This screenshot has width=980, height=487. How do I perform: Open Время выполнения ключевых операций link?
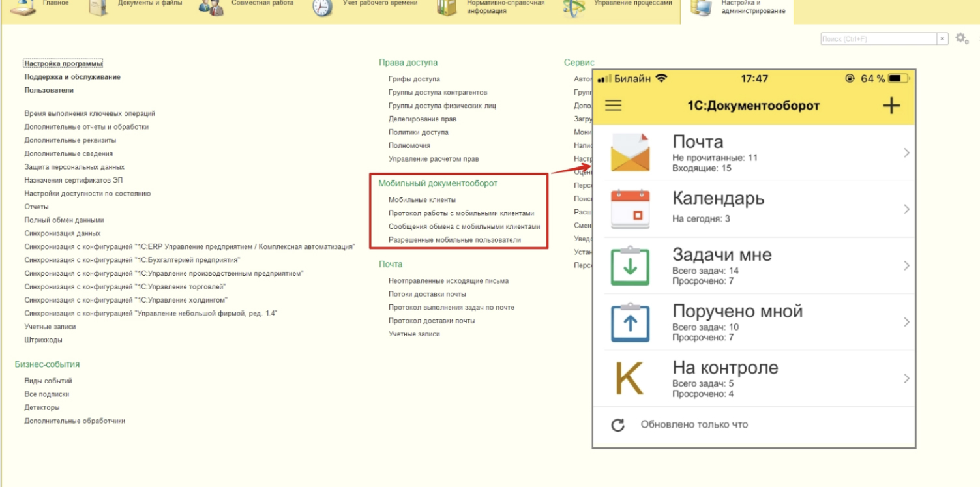coord(90,113)
